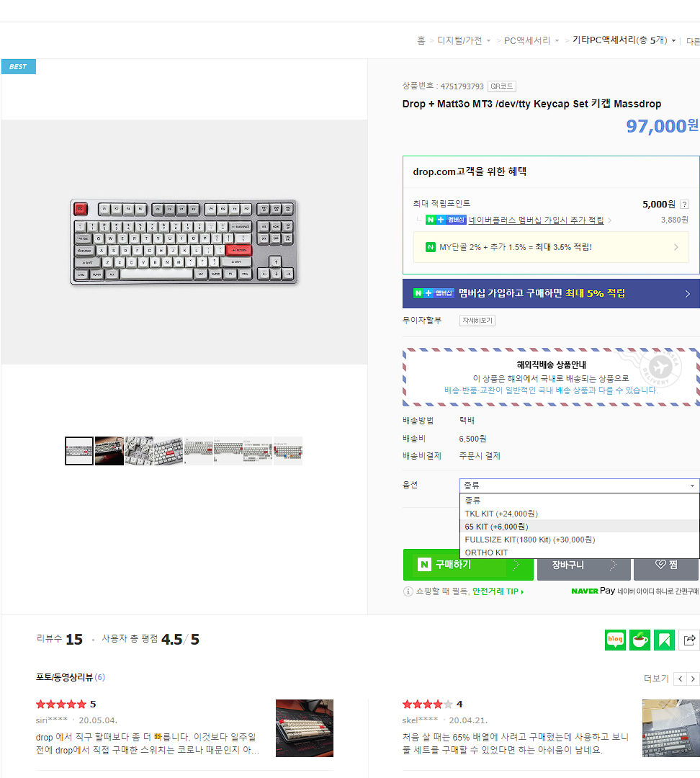Select the third thumbnail showing keycap closeup
The image size is (700, 778).
pos(139,450)
